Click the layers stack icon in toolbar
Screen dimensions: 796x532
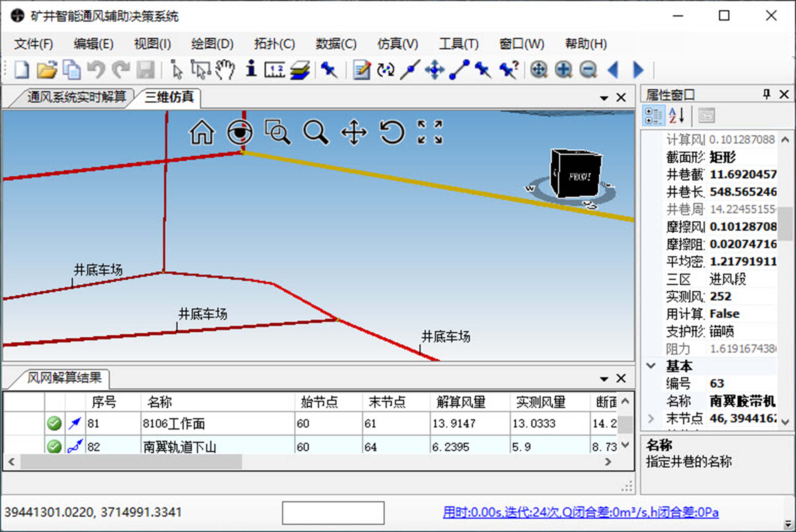click(x=300, y=70)
